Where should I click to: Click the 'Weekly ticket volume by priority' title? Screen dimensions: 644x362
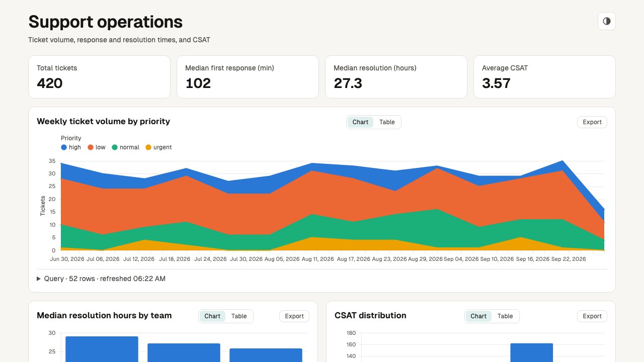click(x=104, y=121)
